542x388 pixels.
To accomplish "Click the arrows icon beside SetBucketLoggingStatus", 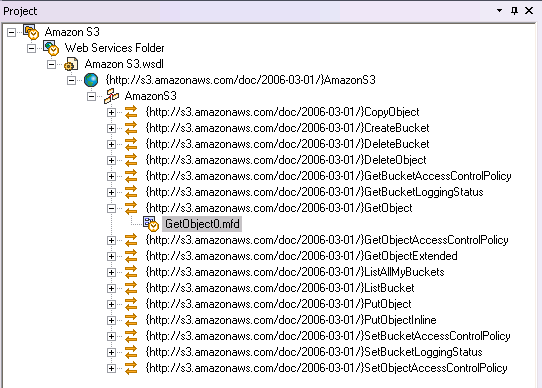I will [131, 352].
